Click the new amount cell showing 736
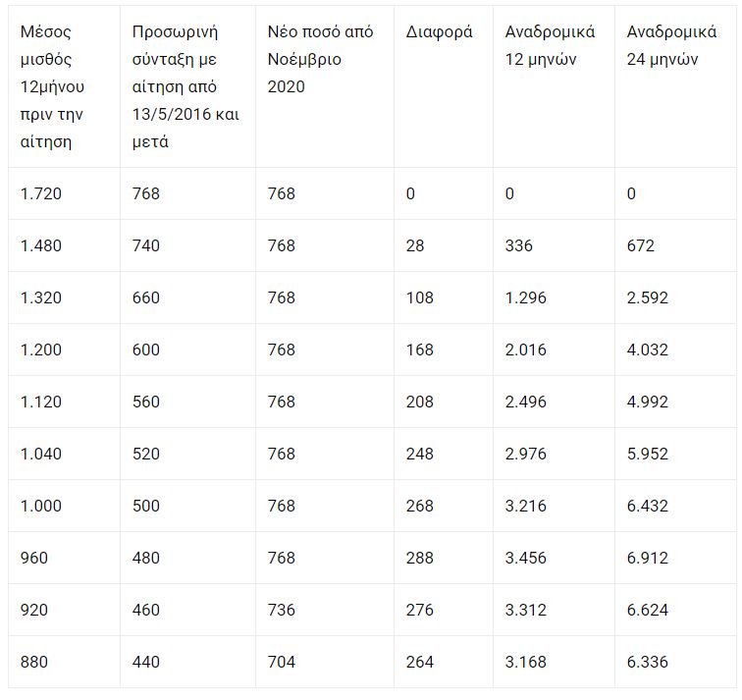The width and height of the screenshot is (742, 700). 281,610
